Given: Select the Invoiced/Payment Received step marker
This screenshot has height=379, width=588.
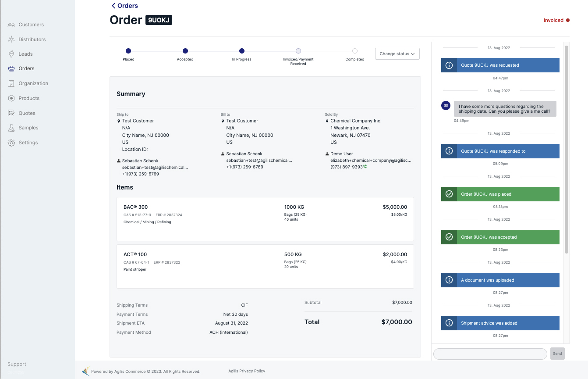Looking at the screenshot, I should [x=298, y=51].
